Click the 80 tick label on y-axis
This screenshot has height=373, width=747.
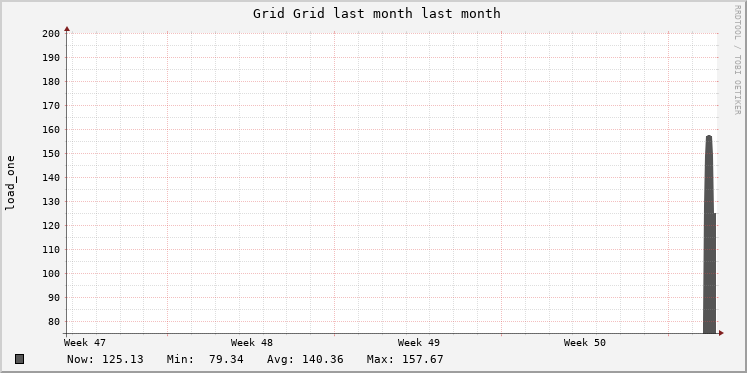[53, 322]
